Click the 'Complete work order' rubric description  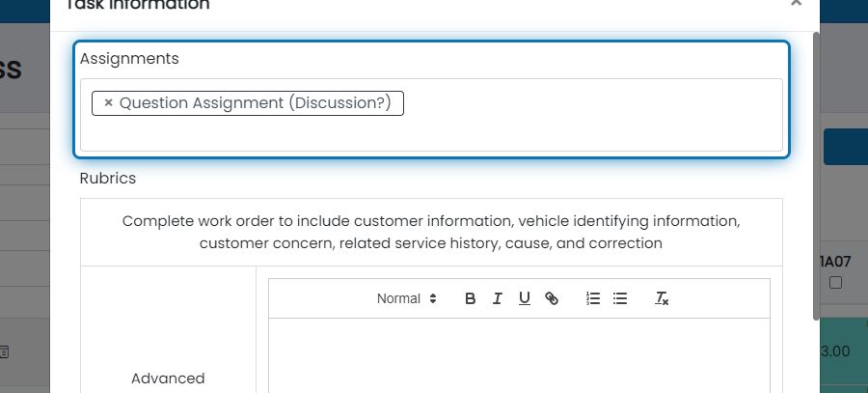click(x=431, y=232)
